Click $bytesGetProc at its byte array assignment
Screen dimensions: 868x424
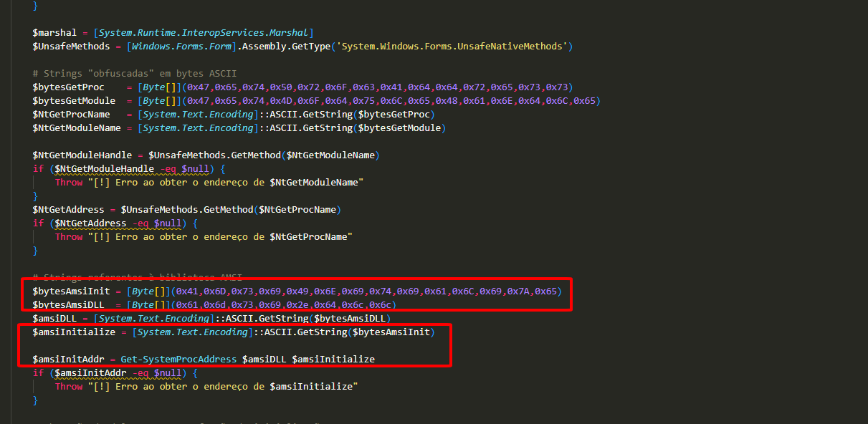pyautogui.click(x=68, y=87)
